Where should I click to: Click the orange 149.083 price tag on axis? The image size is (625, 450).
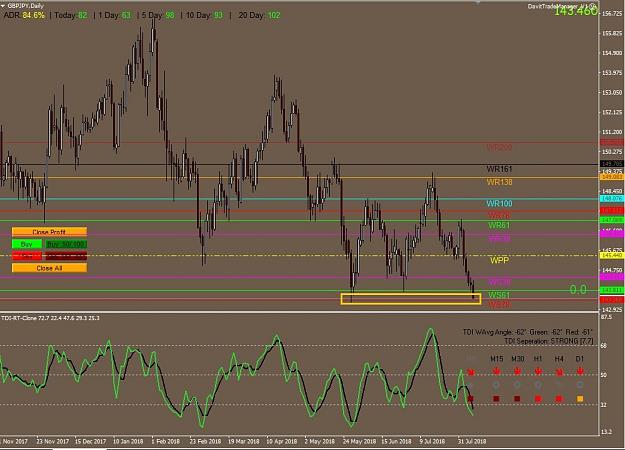pyautogui.click(x=612, y=177)
